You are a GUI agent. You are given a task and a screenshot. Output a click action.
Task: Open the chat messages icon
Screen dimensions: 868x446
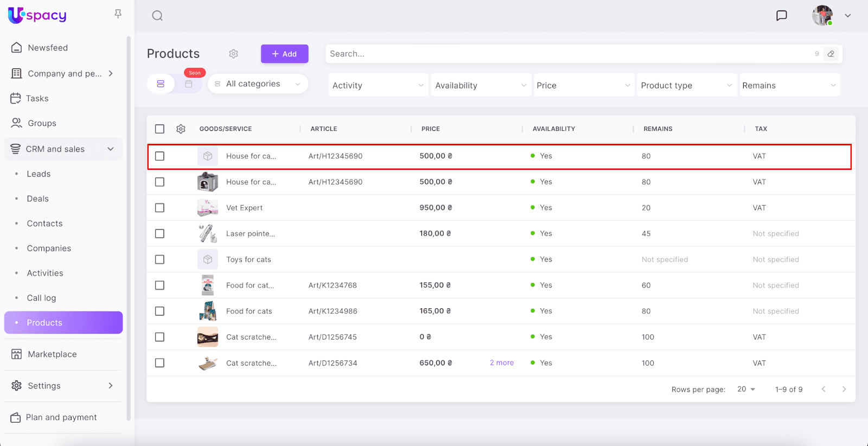tap(781, 16)
